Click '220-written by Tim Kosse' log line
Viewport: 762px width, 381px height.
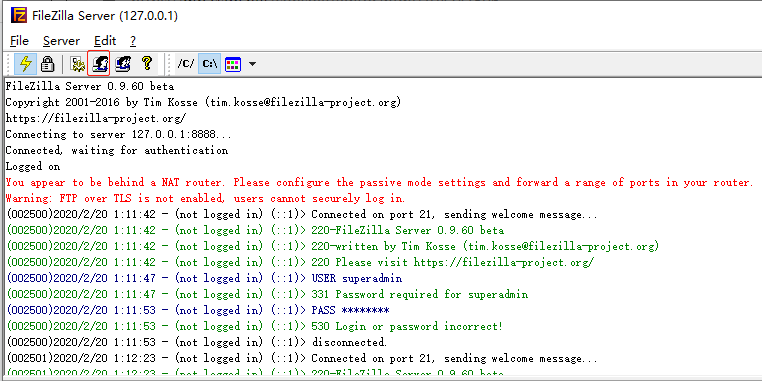coord(333,246)
